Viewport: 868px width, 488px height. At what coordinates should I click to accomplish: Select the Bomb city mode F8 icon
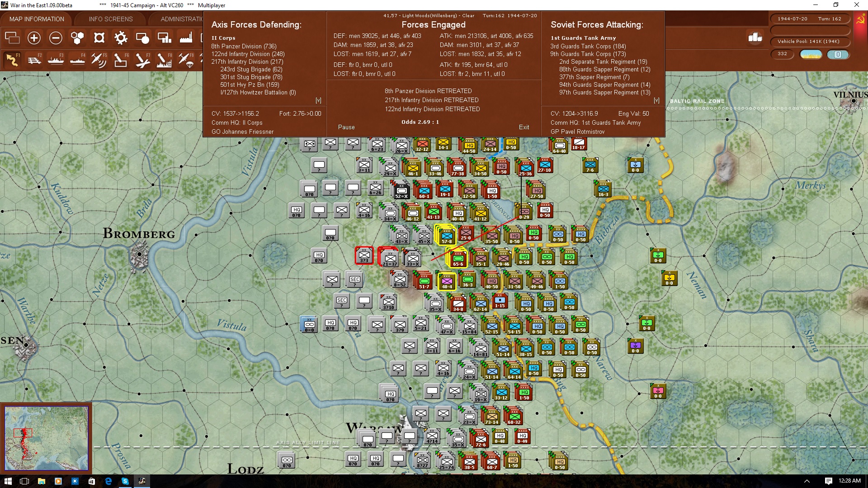pos(164,60)
